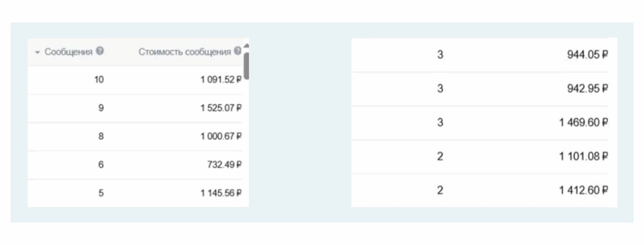Click the cell with 9 messages
Viewport: 644px width, 245px height.
pyautogui.click(x=101, y=108)
